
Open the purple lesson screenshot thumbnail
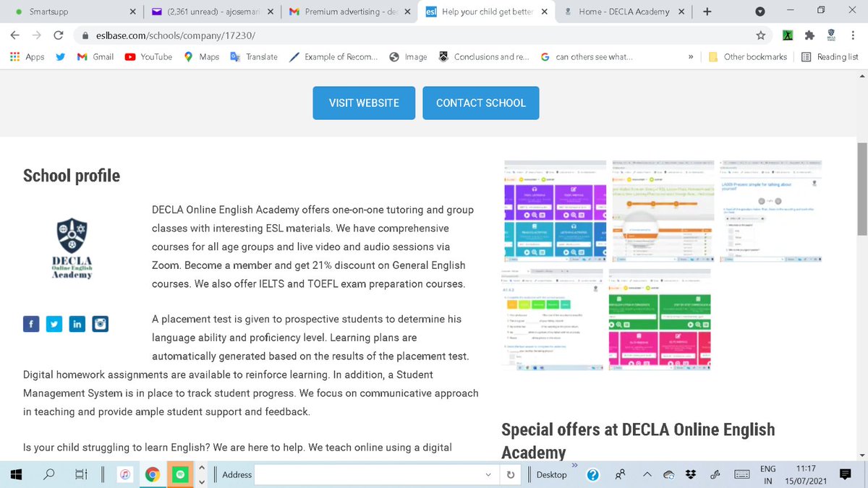pyautogui.click(x=554, y=210)
